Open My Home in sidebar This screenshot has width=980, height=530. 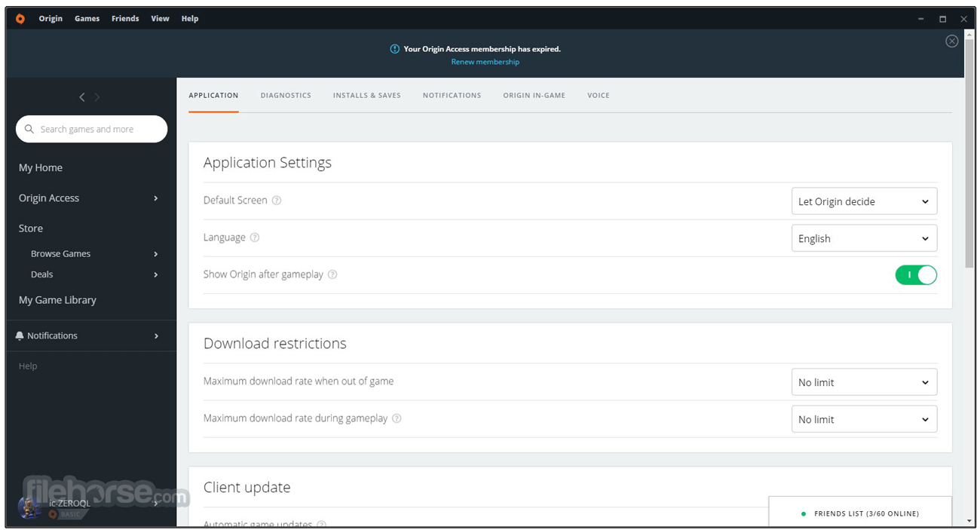pos(41,167)
